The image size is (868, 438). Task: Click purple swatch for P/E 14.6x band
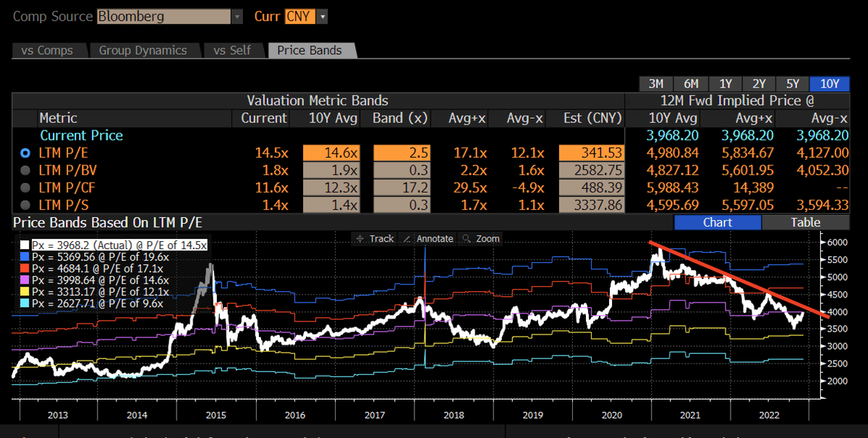[24, 281]
